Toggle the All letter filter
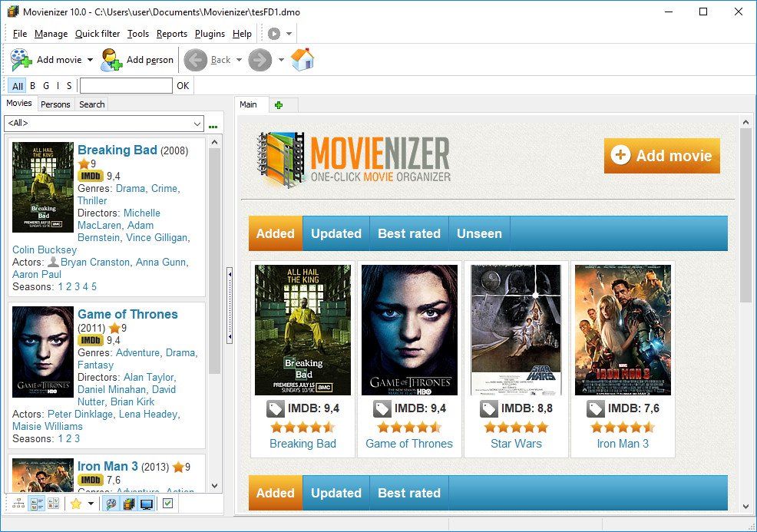 [18, 86]
